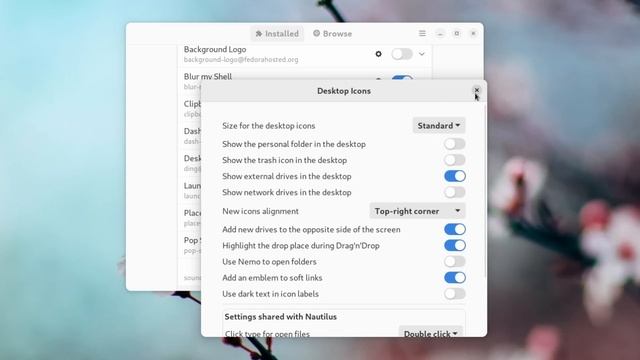640x360 pixels.
Task: Open Background Logo settings gear icon
Action: pyautogui.click(x=378, y=54)
